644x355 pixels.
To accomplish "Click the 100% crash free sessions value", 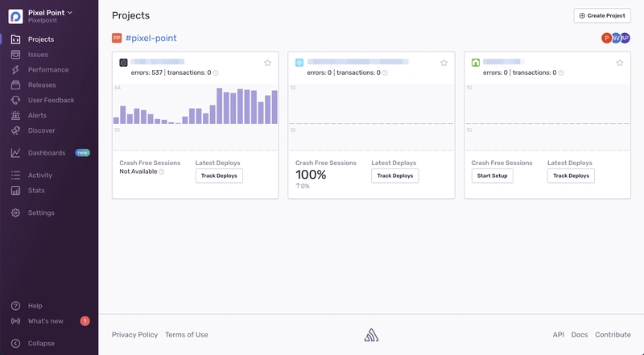I will [x=311, y=175].
